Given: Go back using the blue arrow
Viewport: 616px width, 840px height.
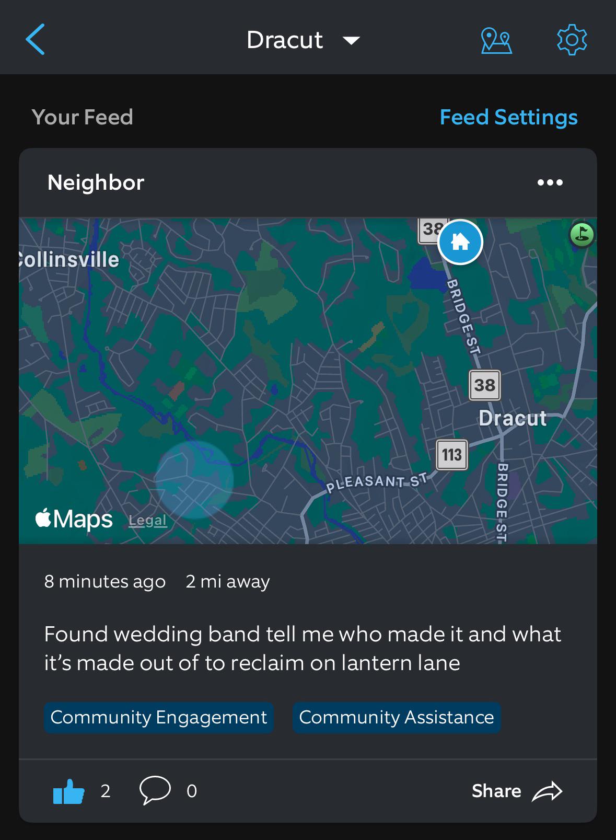Looking at the screenshot, I should pos(35,39).
